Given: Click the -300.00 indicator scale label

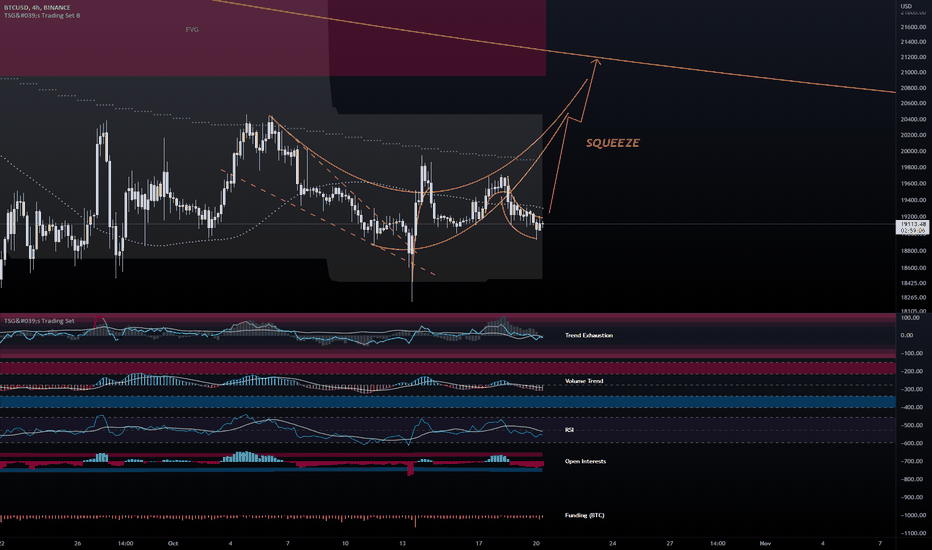Looking at the screenshot, I should pos(912,389).
